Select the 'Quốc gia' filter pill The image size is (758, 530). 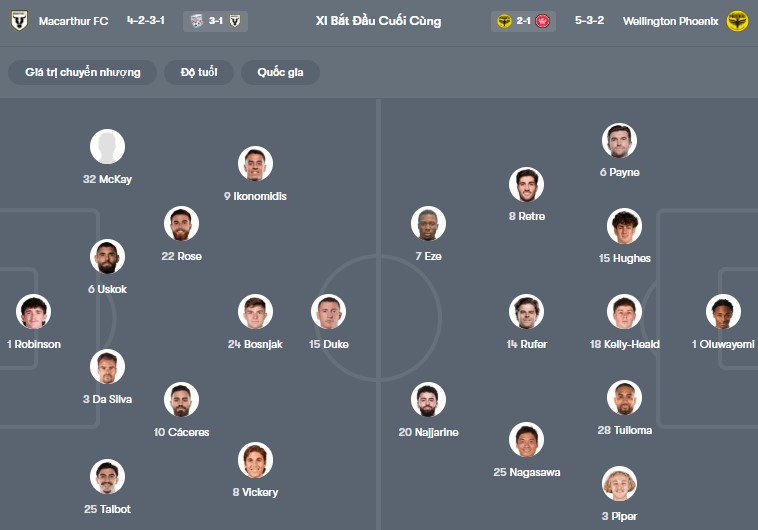point(280,72)
